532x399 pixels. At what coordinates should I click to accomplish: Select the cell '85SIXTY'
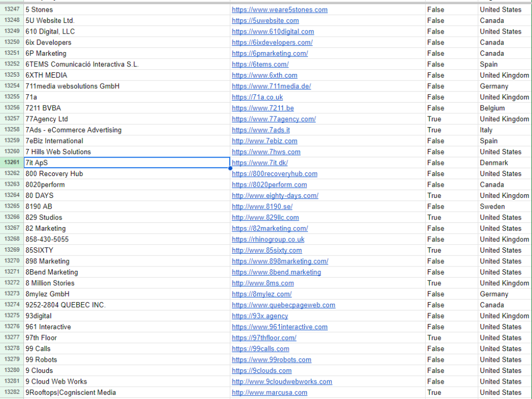[127, 251]
